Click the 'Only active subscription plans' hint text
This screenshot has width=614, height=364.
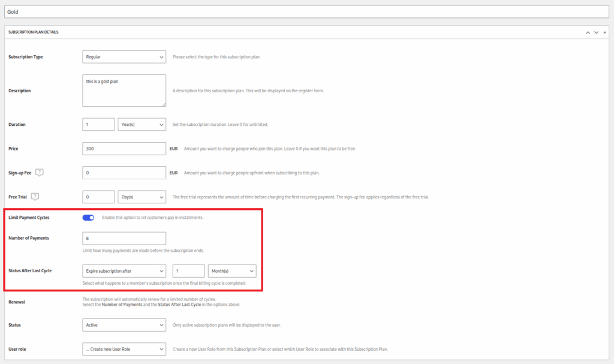coord(227,325)
